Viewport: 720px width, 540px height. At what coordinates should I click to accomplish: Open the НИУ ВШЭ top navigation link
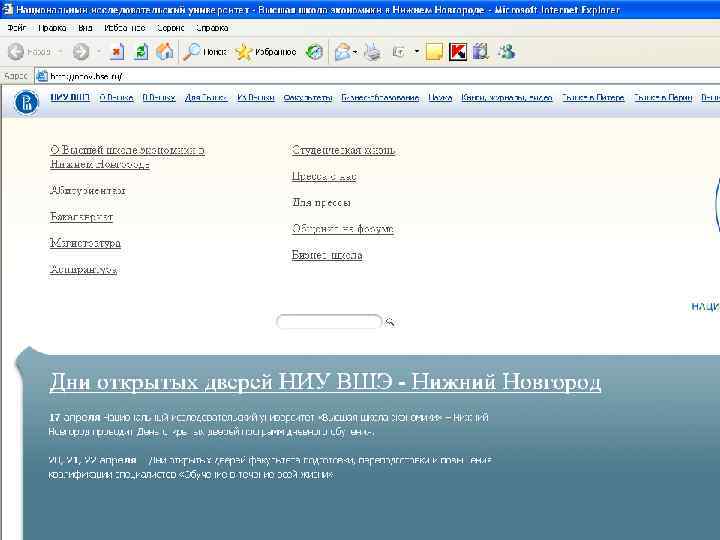click(x=70, y=97)
